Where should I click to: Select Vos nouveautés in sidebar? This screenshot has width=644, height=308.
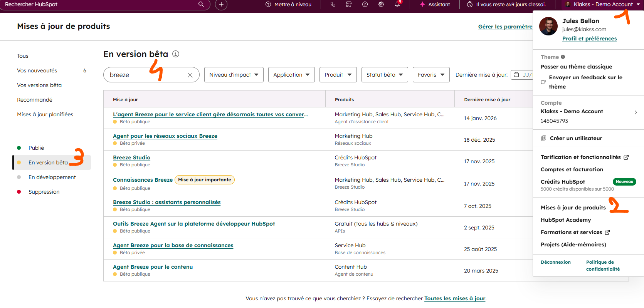[37, 70]
